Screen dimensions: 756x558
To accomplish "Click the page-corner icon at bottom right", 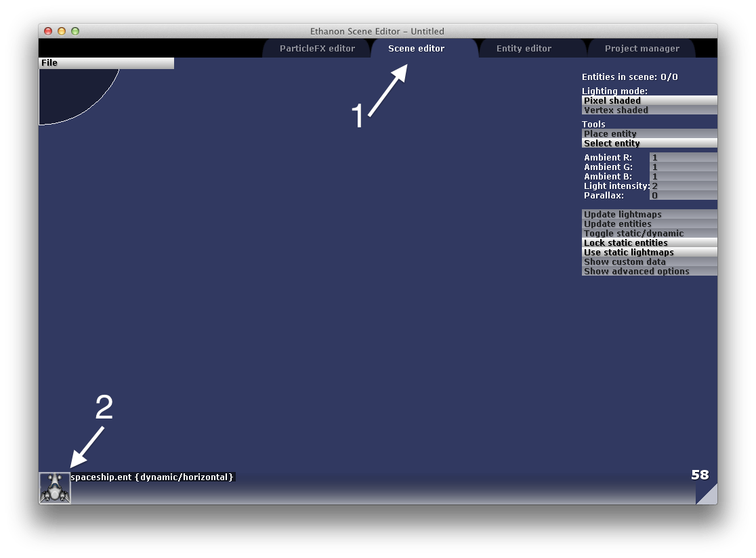I will (x=708, y=495).
